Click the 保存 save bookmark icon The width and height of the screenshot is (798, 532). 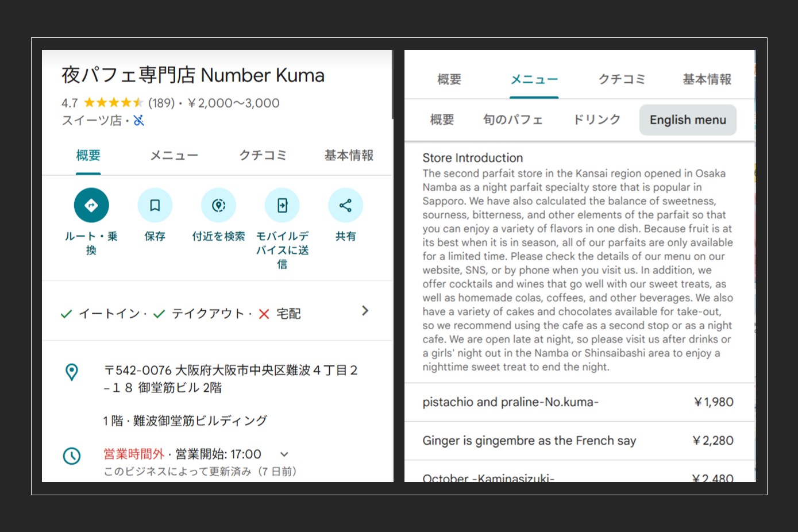coord(155,205)
